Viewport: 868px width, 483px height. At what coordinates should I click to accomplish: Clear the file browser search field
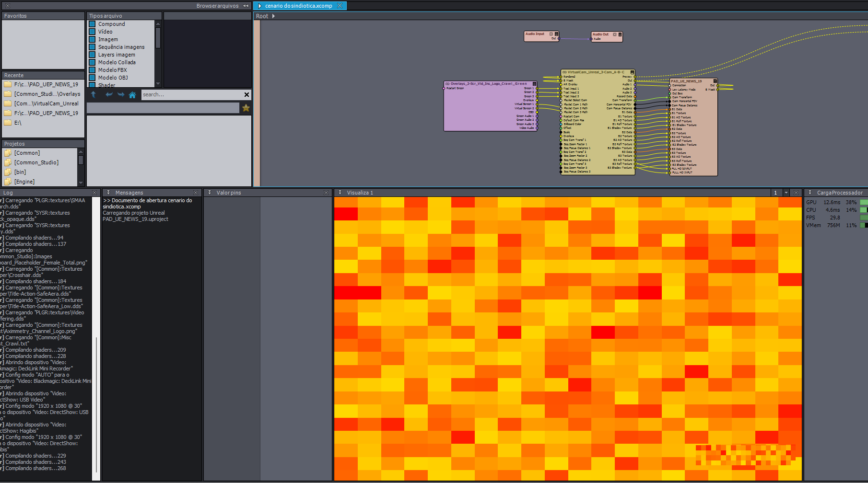pos(246,95)
